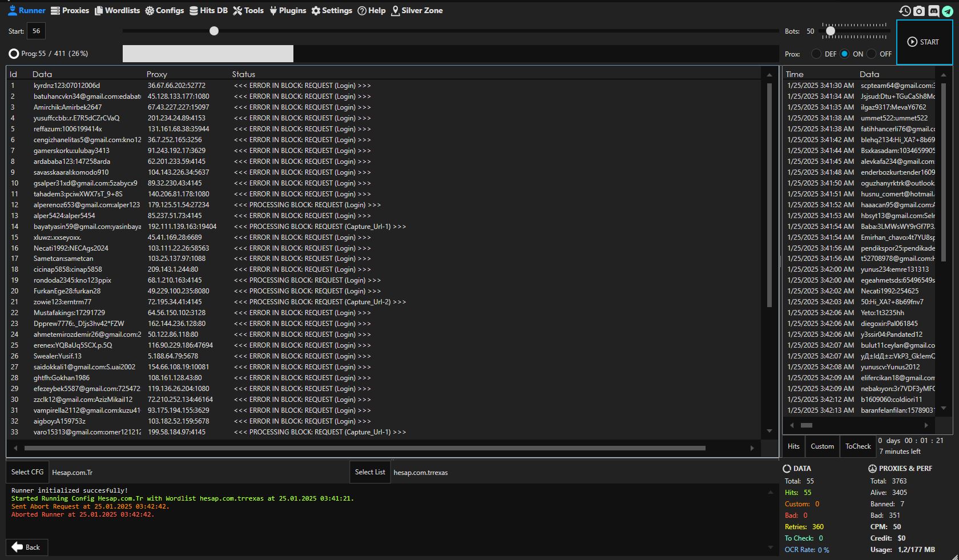Click the Status column header
959x560 pixels.
(244, 74)
